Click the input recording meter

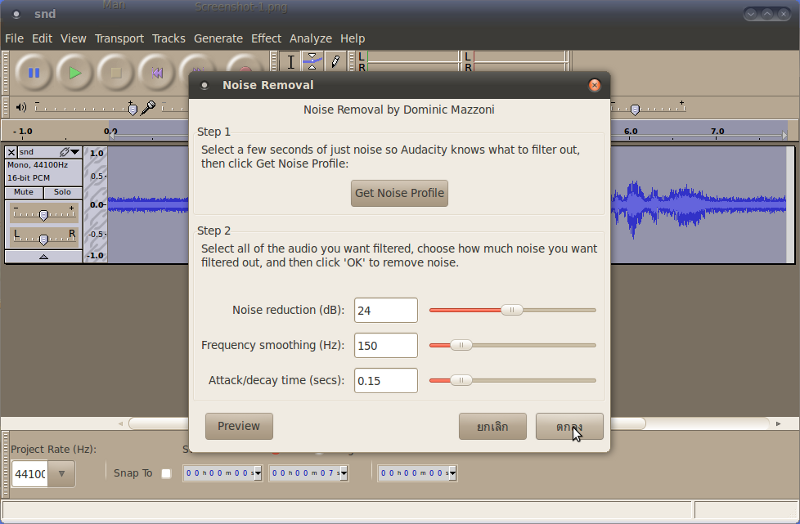pyautogui.click(x=516, y=62)
